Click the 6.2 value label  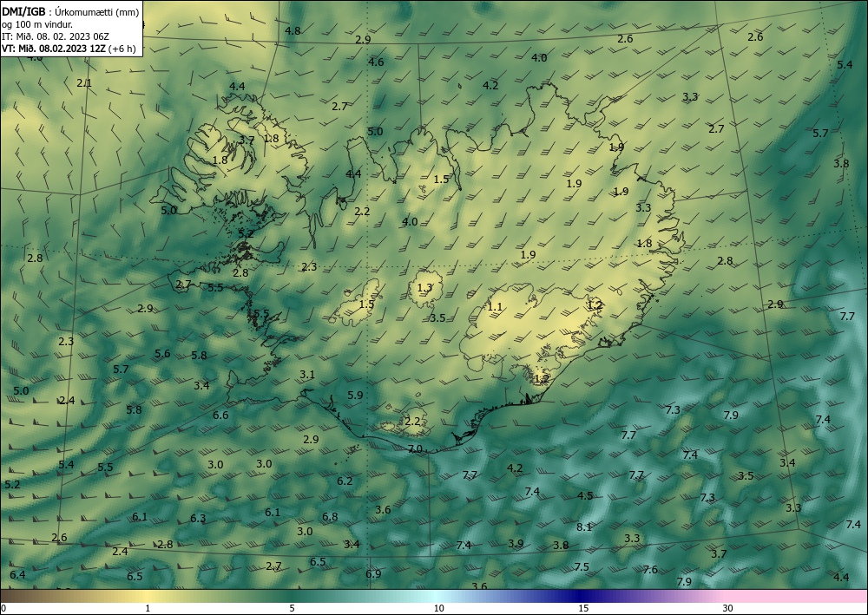[345, 481]
